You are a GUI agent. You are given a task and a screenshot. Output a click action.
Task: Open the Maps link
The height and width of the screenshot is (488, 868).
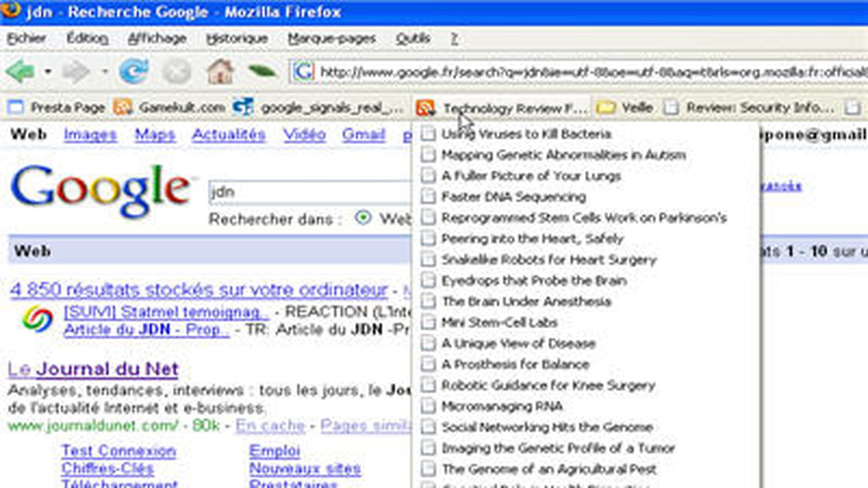coord(155,134)
